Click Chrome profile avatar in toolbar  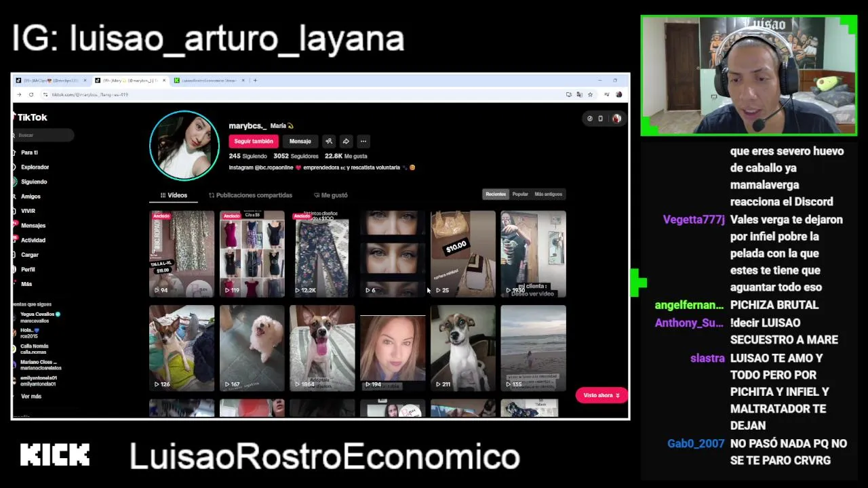pyautogui.click(x=619, y=95)
